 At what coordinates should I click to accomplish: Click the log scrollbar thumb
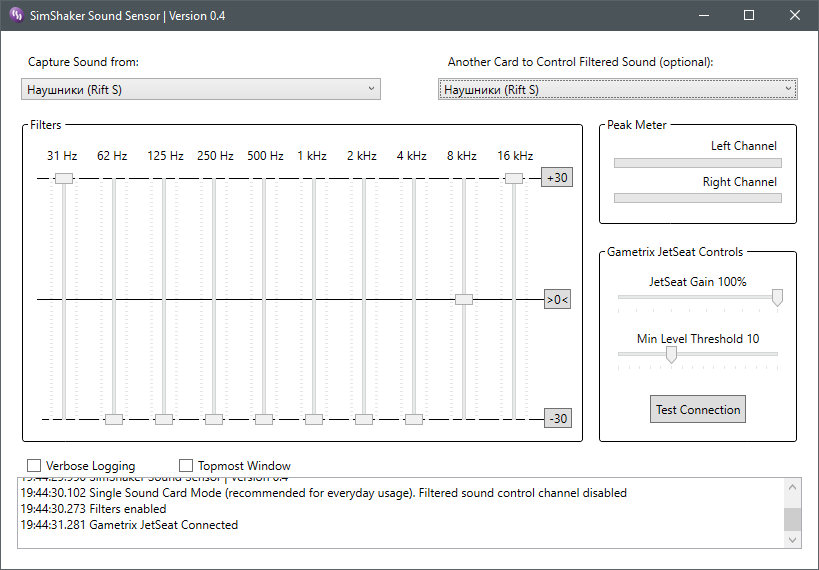(x=792, y=519)
